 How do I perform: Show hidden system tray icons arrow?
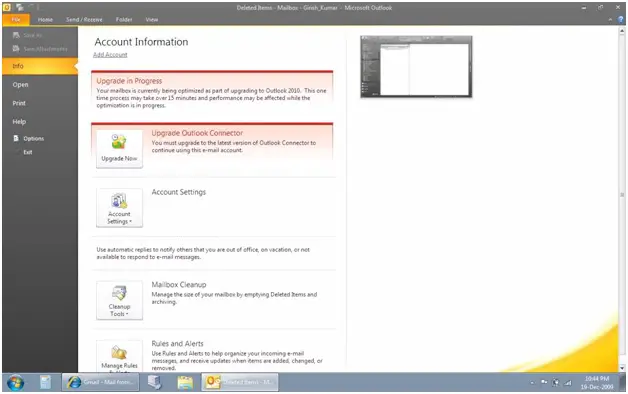[532, 383]
